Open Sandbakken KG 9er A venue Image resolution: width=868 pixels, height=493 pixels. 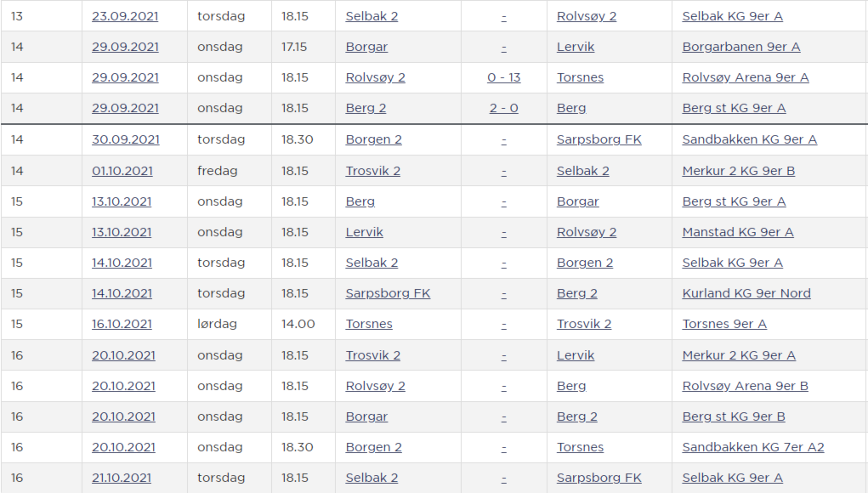(750, 139)
